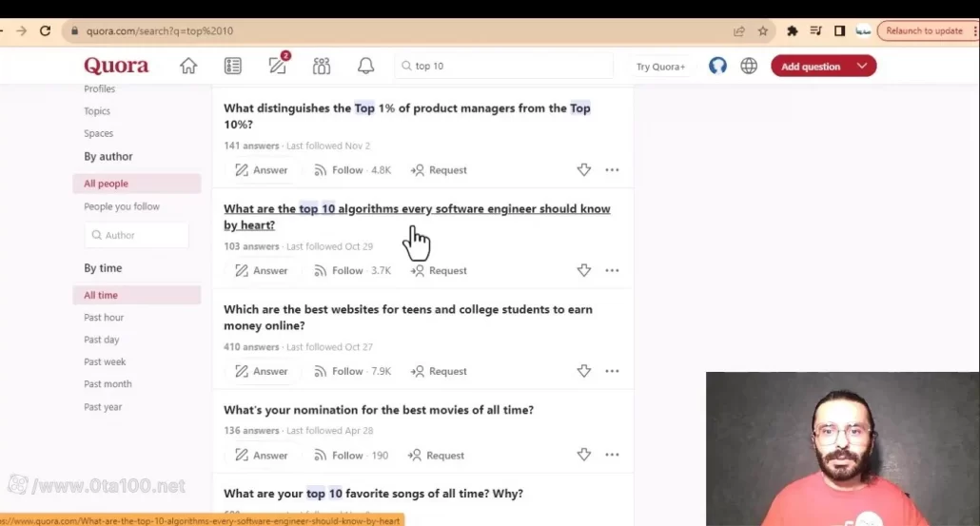Filter results by Past week
Screen dimensions: 980x526
pos(105,361)
